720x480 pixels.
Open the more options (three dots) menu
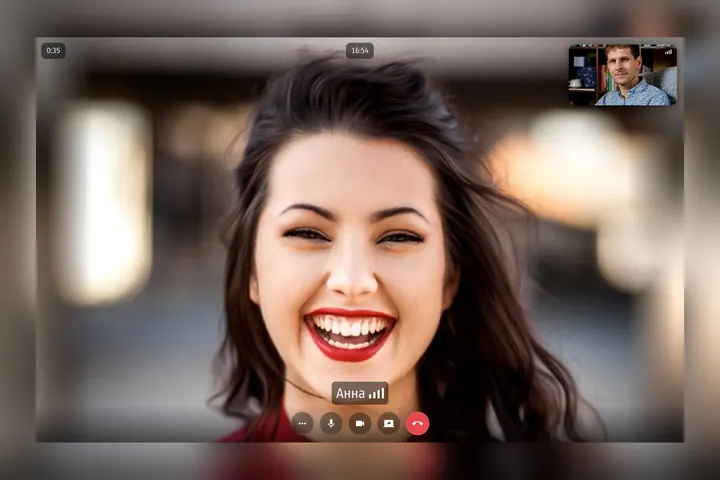[x=302, y=424]
